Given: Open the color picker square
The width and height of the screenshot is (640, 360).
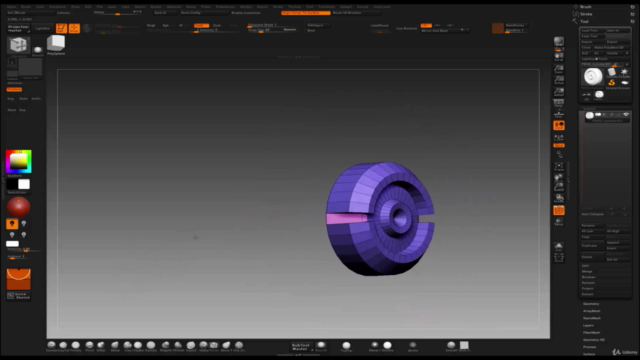Looking at the screenshot, I should [18, 161].
